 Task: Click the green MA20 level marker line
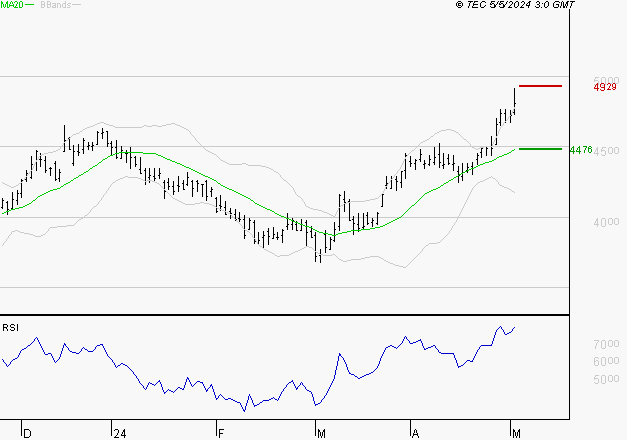point(540,149)
